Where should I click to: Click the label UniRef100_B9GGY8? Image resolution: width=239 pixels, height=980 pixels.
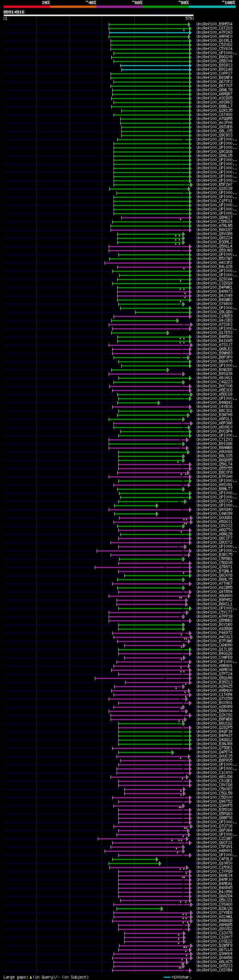click(214, 57)
